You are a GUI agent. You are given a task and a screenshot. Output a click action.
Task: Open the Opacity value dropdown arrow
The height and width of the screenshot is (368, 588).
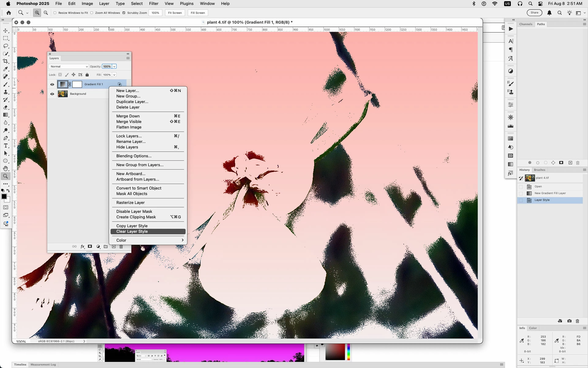[x=114, y=67]
